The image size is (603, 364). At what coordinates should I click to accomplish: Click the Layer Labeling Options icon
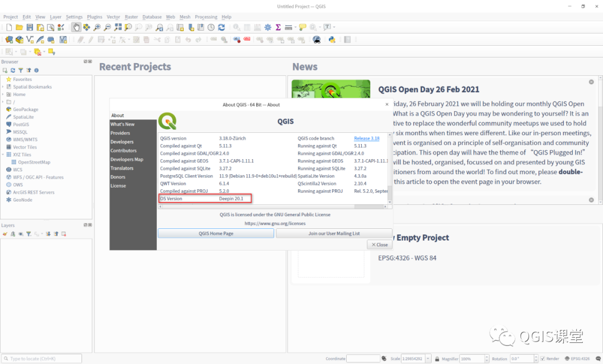click(237, 40)
